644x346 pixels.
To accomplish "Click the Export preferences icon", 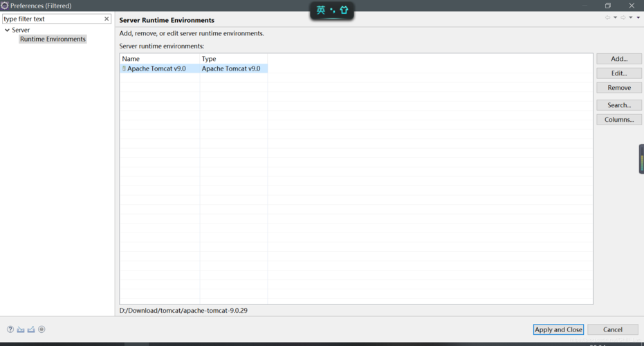I will click(31, 329).
